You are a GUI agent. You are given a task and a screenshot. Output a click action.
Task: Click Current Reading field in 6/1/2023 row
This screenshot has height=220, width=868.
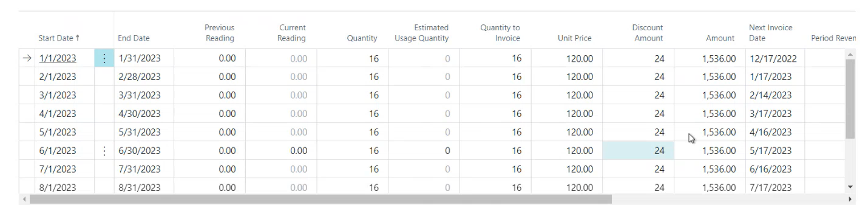click(x=281, y=151)
